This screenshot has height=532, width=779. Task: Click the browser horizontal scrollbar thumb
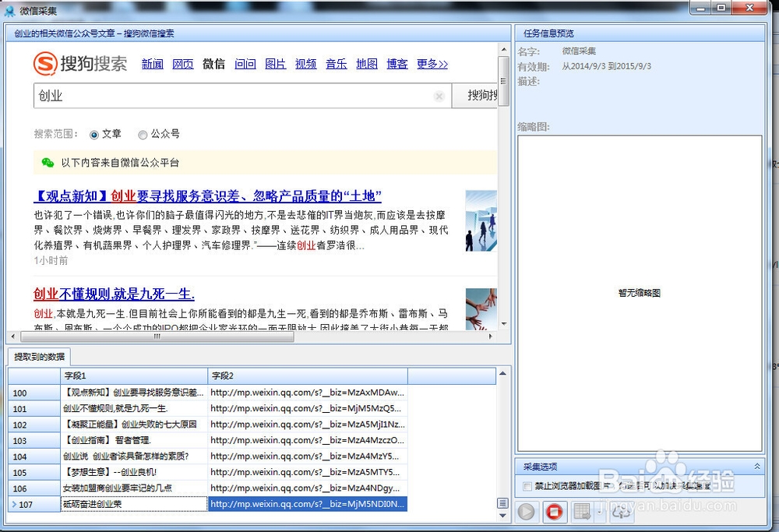[157, 336]
